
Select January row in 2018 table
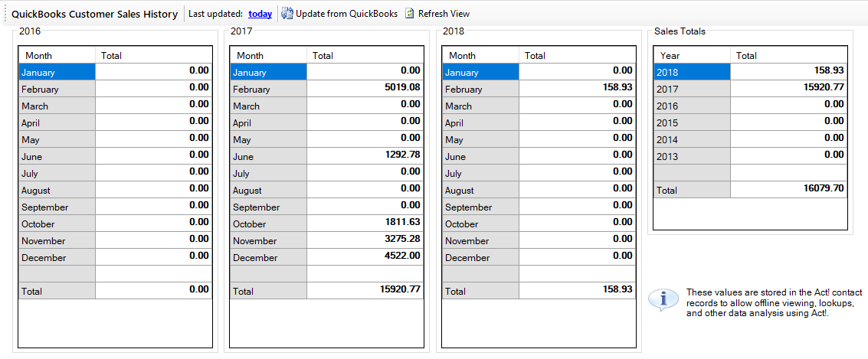[x=539, y=72]
